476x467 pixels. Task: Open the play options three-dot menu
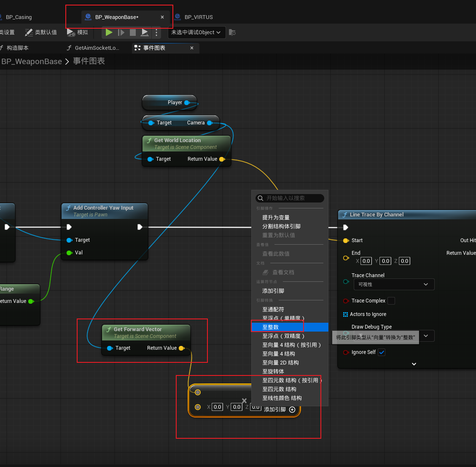click(156, 32)
